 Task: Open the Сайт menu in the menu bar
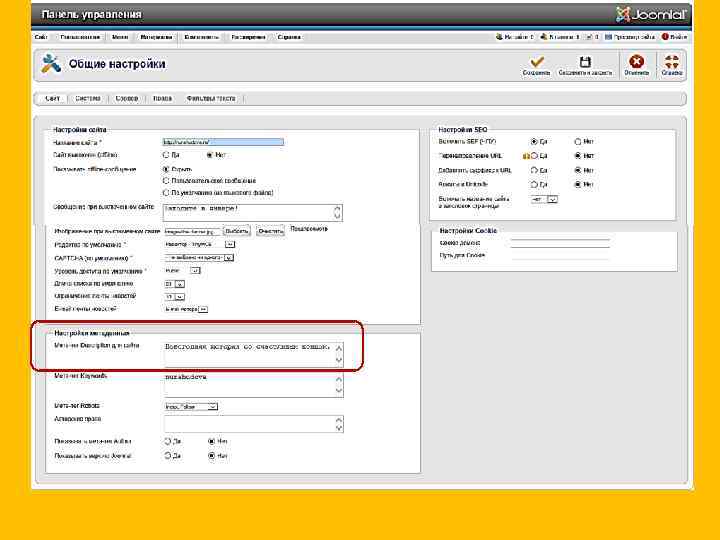41,37
